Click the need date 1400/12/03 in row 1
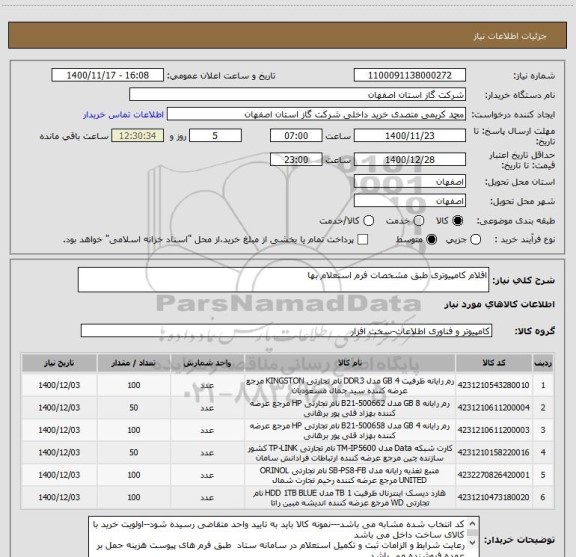 [59, 385]
